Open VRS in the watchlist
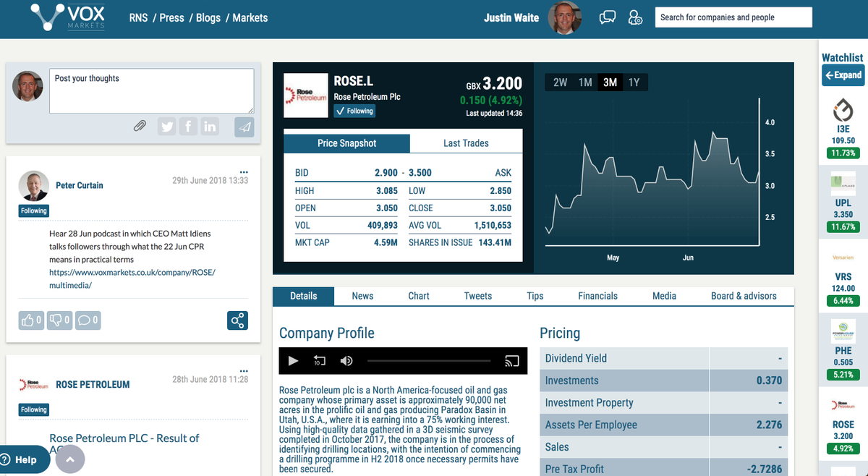The height and width of the screenshot is (476, 868). 843,278
